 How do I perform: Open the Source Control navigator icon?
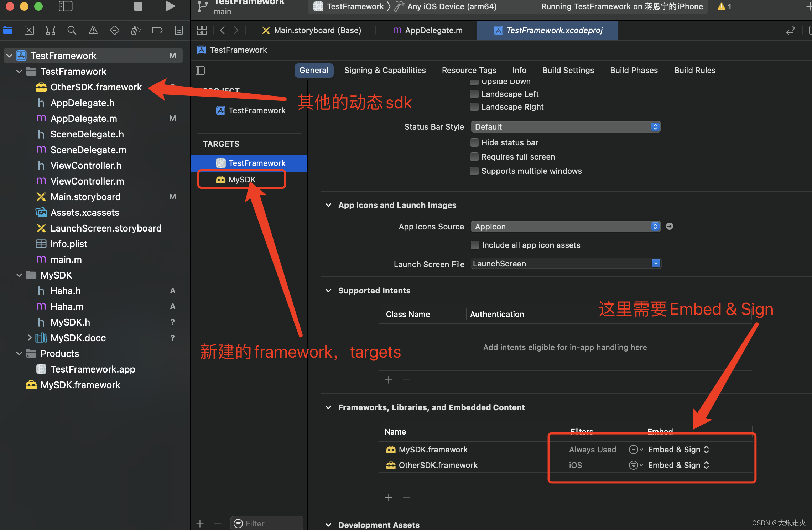point(29,30)
